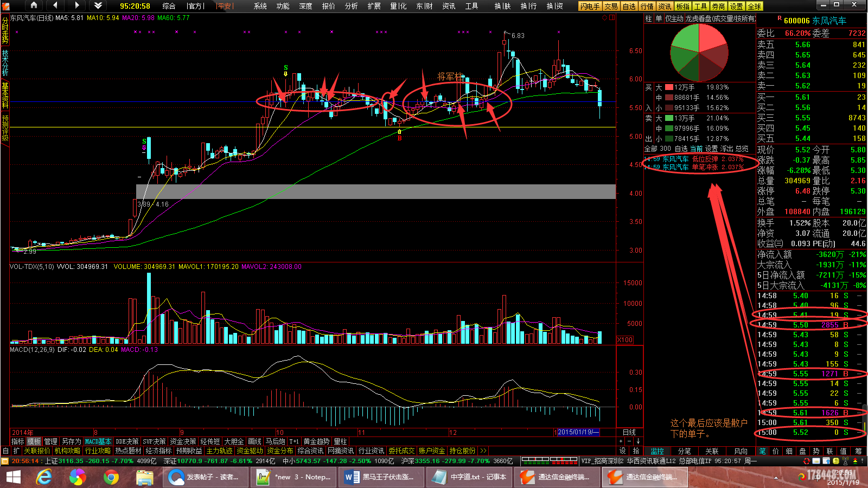868x488 pixels.
Task: Click the 交易 yellow button
Action: coord(611,7)
